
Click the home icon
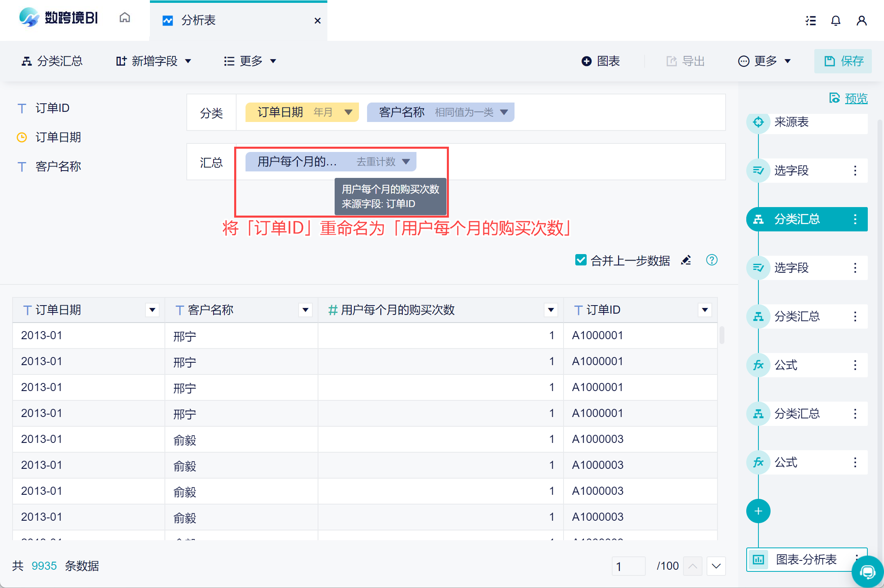coord(125,18)
